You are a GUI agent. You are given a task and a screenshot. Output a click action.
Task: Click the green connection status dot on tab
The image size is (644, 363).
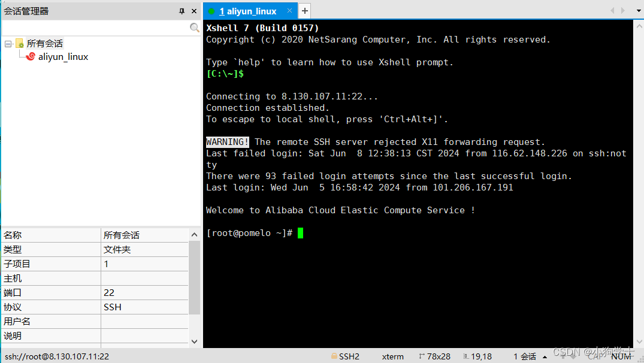tap(211, 11)
